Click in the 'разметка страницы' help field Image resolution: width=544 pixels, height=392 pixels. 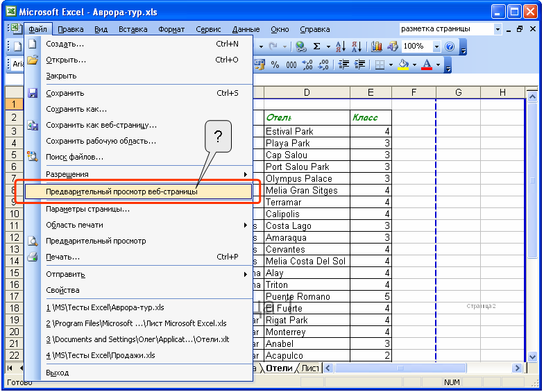(x=447, y=29)
